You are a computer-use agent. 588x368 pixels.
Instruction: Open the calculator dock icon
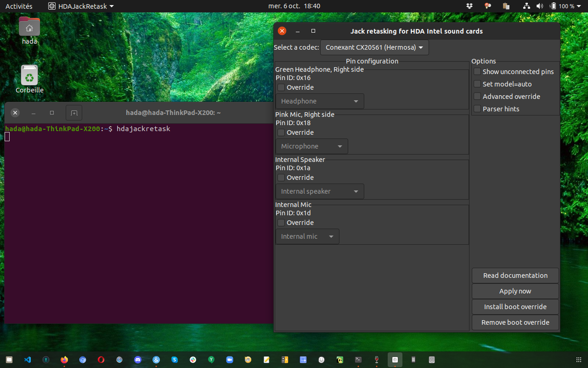tap(285, 360)
